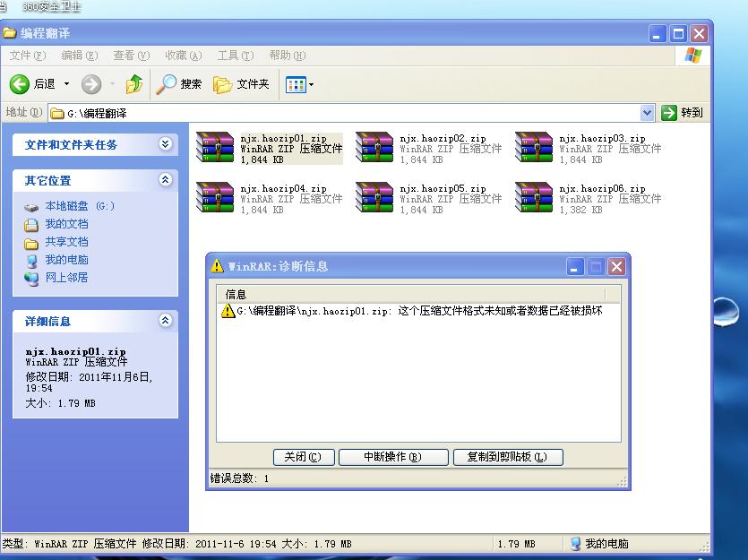Viewport: 748px width, 560px height.
Task: Expand the address bar dropdown arrow
Action: point(648,113)
